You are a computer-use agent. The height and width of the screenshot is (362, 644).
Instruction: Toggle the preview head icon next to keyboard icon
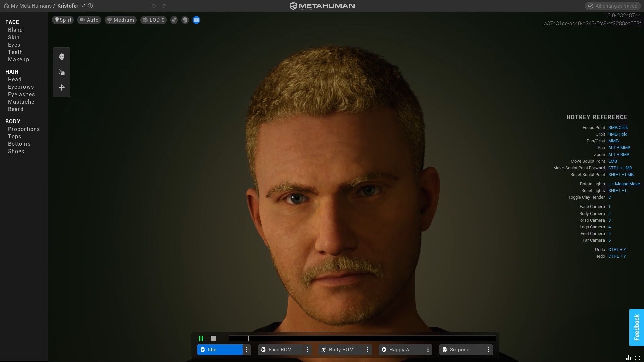pyautogui.click(x=185, y=20)
